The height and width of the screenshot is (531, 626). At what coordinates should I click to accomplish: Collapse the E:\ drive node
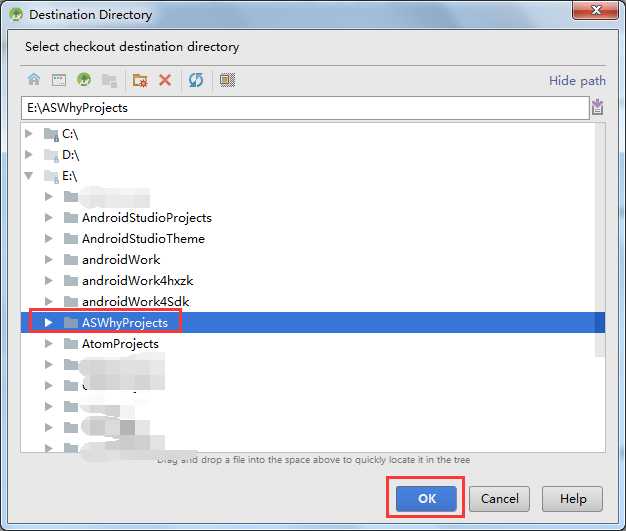tap(29, 175)
